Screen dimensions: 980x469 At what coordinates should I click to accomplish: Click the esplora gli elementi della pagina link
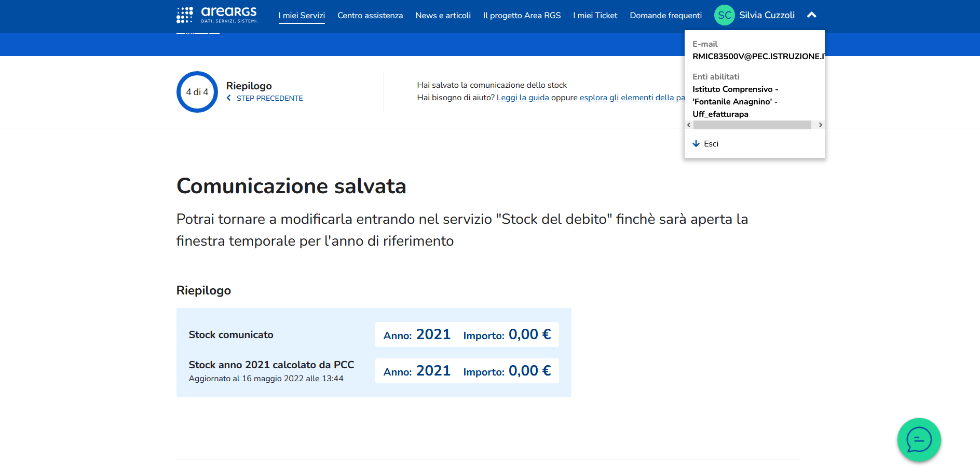[x=631, y=98]
